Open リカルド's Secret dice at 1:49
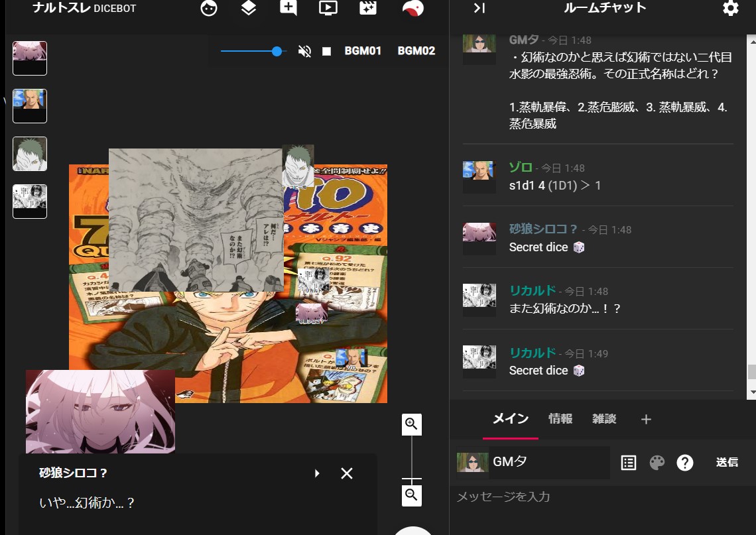The width and height of the screenshot is (756, 535). 546,371
